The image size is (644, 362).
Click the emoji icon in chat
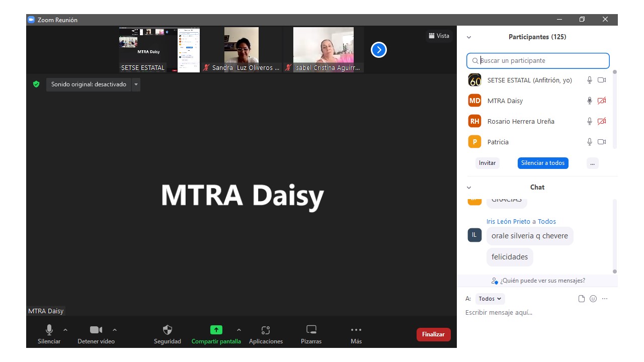[x=593, y=299]
